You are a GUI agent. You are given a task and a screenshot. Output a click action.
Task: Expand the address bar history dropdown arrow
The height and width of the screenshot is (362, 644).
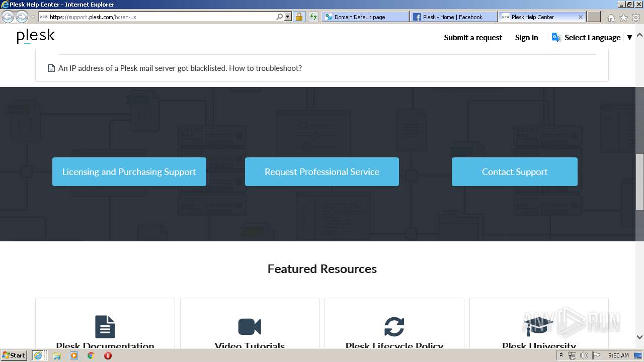(x=288, y=17)
